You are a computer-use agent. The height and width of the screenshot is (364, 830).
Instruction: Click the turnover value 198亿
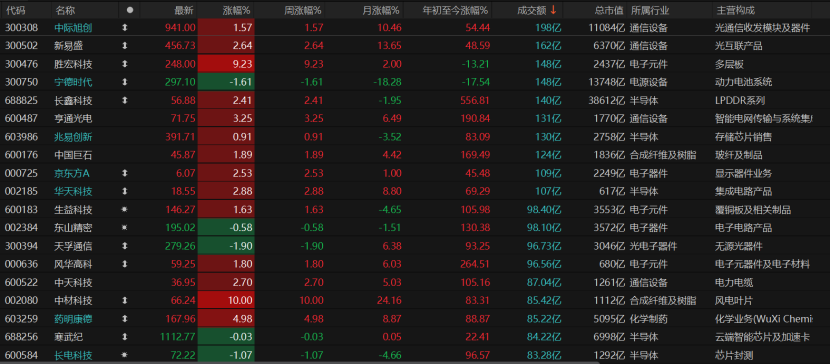[x=547, y=28]
